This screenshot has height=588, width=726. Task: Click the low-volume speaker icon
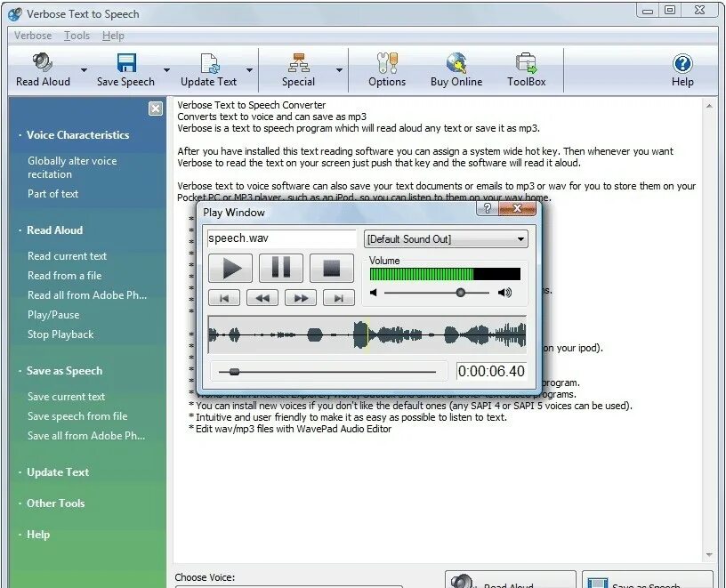pyautogui.click(x=374, y=293)
